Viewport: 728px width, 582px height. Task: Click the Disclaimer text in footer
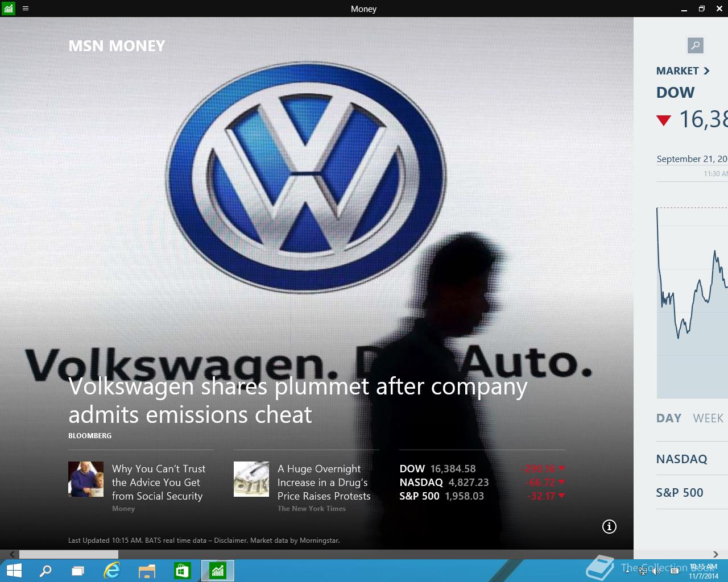click(x=230, y=541)
